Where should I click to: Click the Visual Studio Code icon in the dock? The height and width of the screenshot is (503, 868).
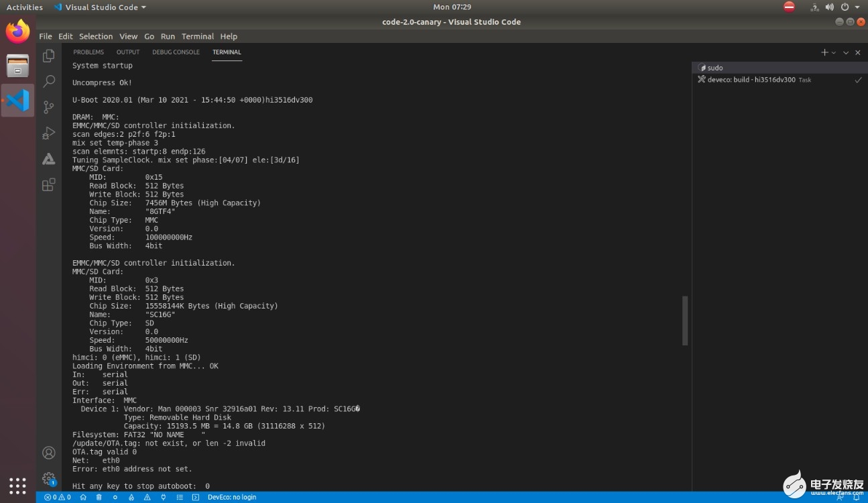pos(17,101)
